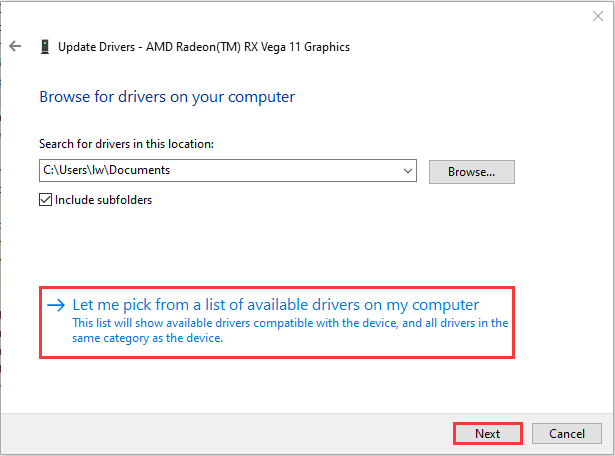
Task: Cancel the driver update wizard
Action: pyautogui.click(x=567, y=434)
